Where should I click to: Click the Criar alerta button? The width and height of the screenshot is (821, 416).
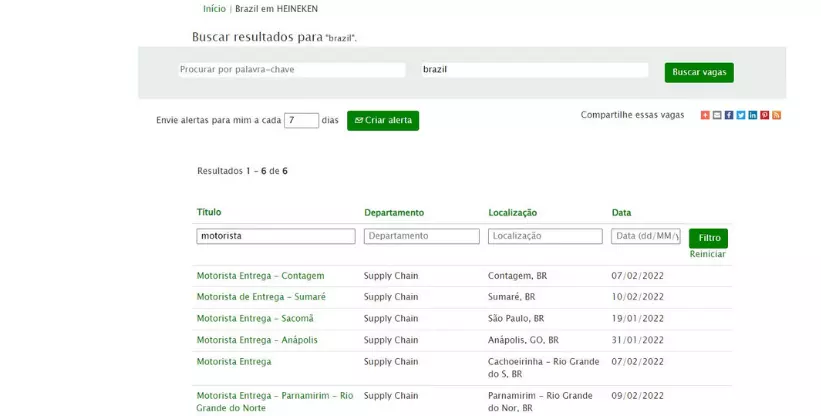tap(383, 120)
